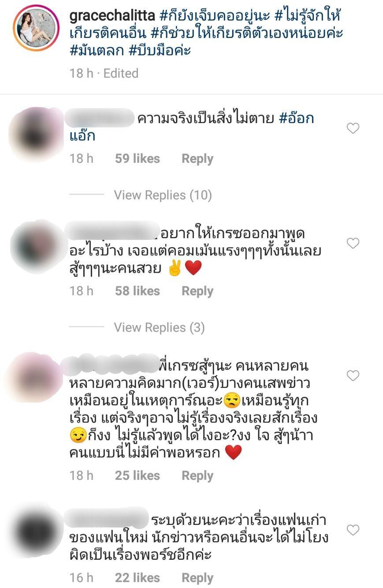View the 59 likes list
This screenshot has height=588, width=383.
tap(137, 159)
